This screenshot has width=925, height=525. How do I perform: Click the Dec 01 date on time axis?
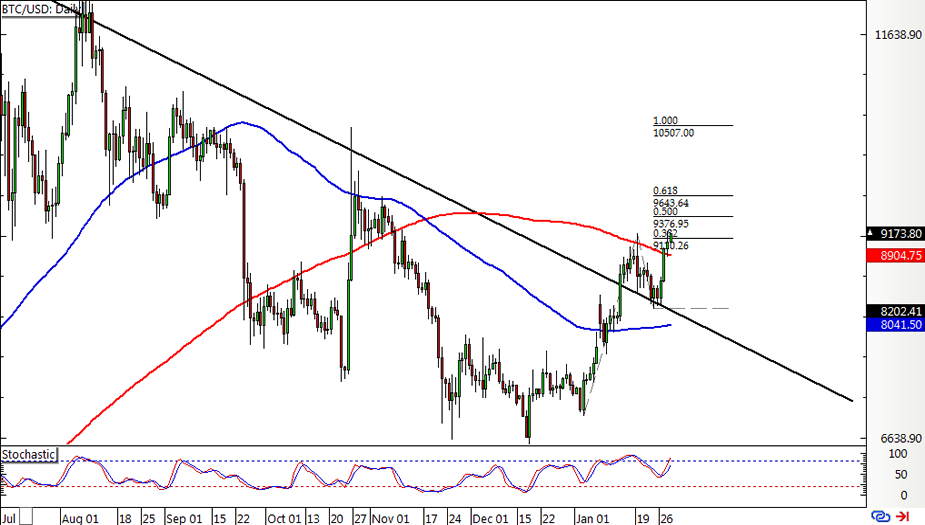(490, 519)
